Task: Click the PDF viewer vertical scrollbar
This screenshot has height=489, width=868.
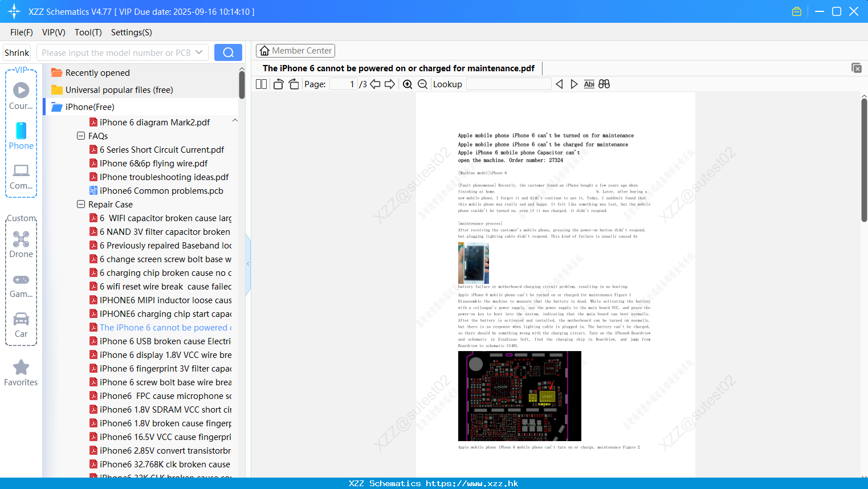Action: coord(864,160)
